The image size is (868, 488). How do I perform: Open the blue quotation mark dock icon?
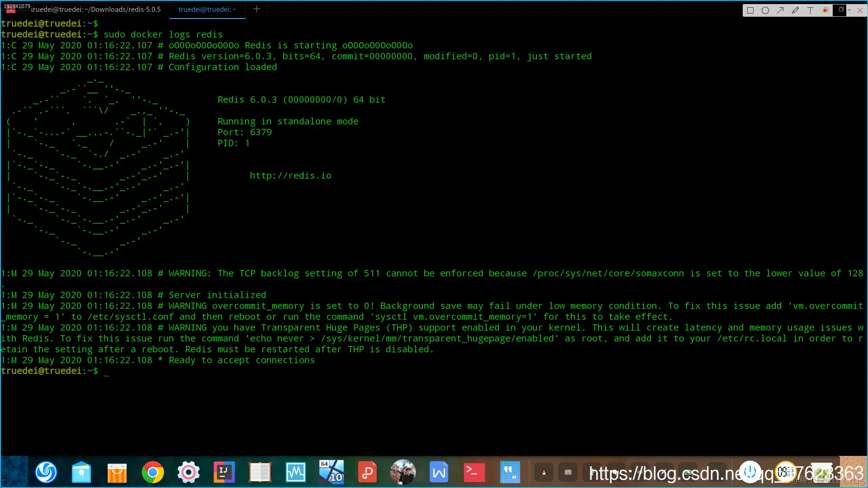(510, 472)
